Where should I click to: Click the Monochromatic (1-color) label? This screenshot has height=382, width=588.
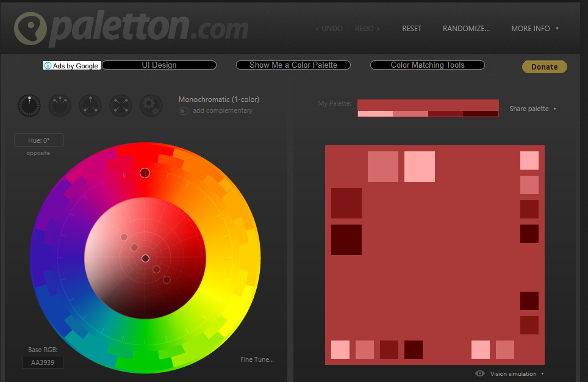coord(219,99)
